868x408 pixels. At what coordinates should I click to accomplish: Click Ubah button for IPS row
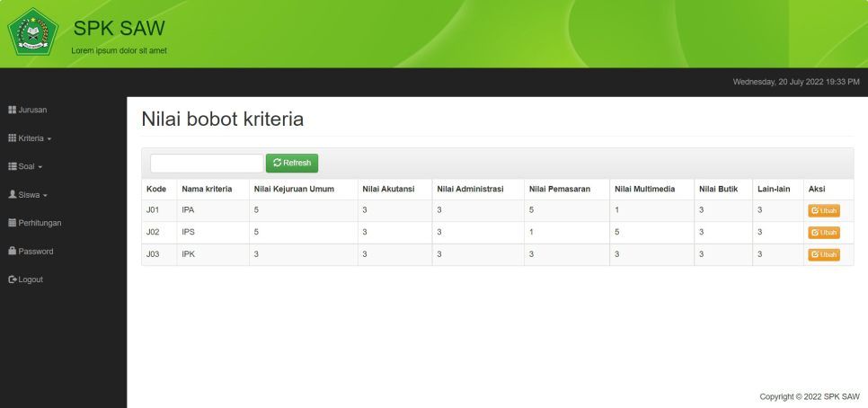click(823, 233)
